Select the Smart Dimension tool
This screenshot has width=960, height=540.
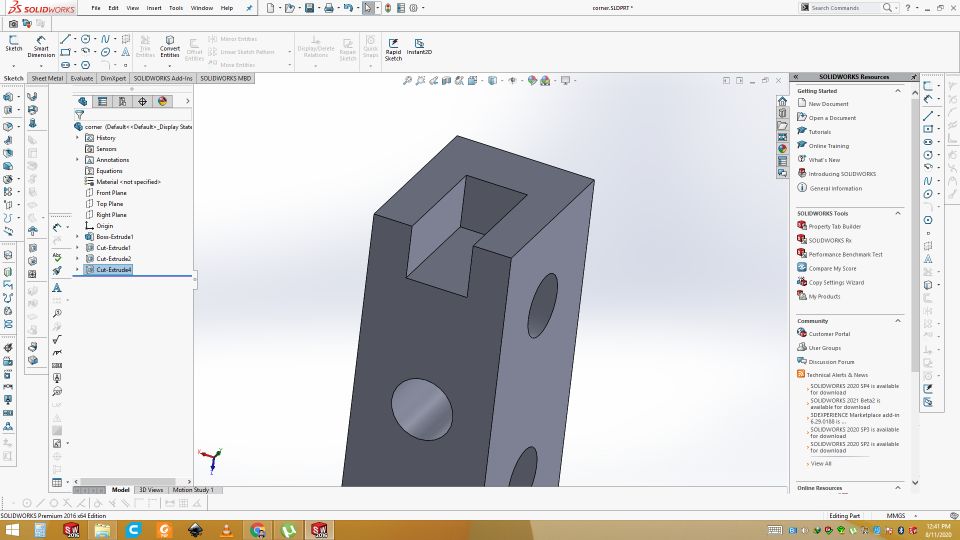[41, 47]
